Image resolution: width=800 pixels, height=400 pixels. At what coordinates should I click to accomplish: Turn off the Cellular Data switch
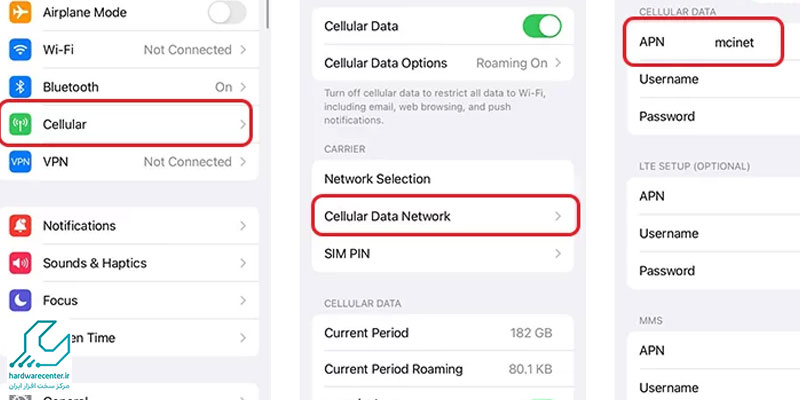click(x=542, y=26)
